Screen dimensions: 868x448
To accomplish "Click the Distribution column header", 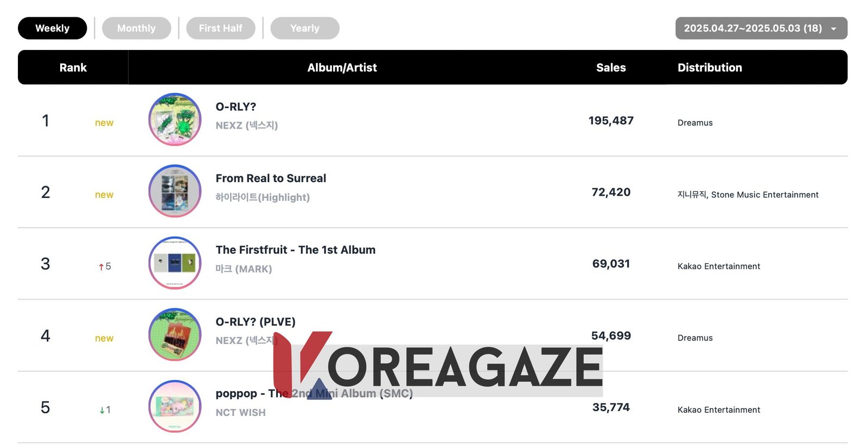I will click(x=710, y=68).
